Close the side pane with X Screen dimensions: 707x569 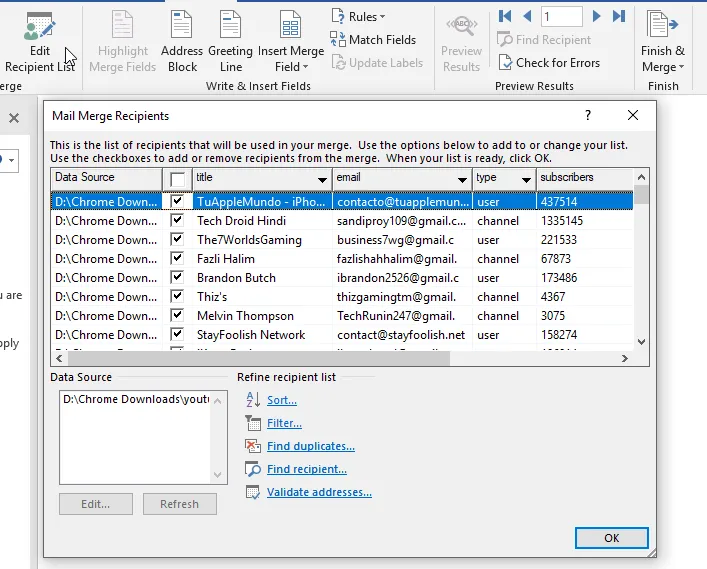(14, 118)
